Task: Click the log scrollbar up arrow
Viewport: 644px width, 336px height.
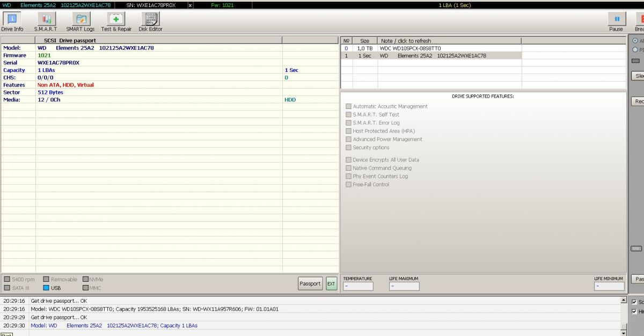Action: pos(624,301)
